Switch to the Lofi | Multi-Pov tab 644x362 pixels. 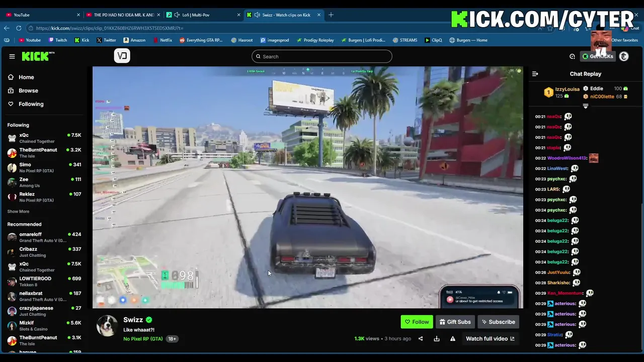[204, 15]
